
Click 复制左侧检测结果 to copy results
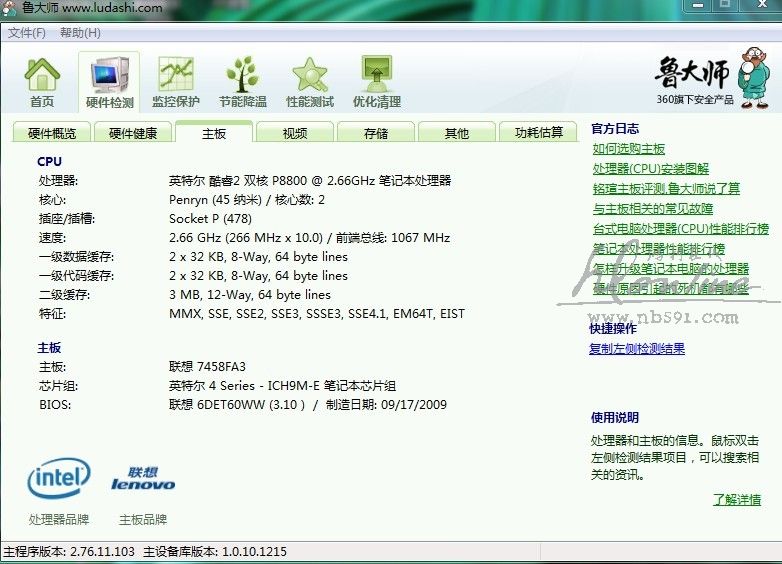637,349
